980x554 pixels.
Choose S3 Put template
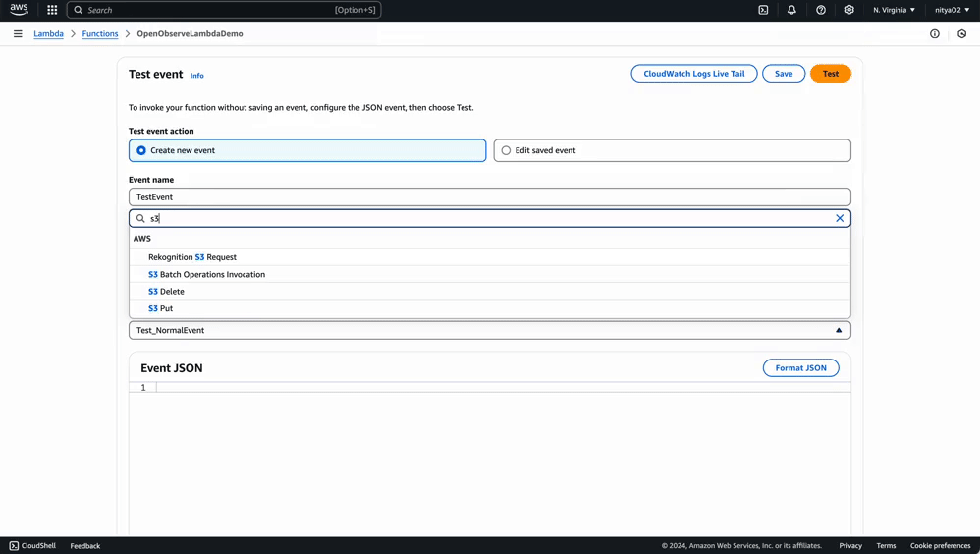489,308
